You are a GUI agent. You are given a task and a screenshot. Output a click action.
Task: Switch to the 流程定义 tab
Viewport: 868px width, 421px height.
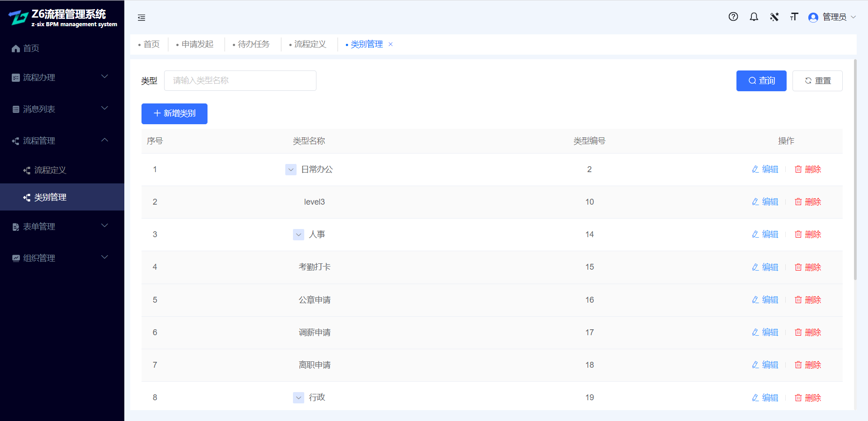[x=307, y=44]
